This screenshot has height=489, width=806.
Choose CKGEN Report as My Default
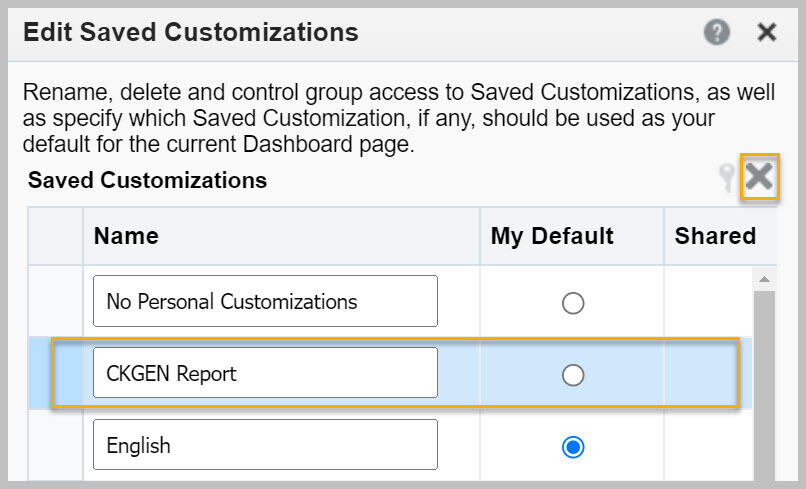tap(573, 375)
